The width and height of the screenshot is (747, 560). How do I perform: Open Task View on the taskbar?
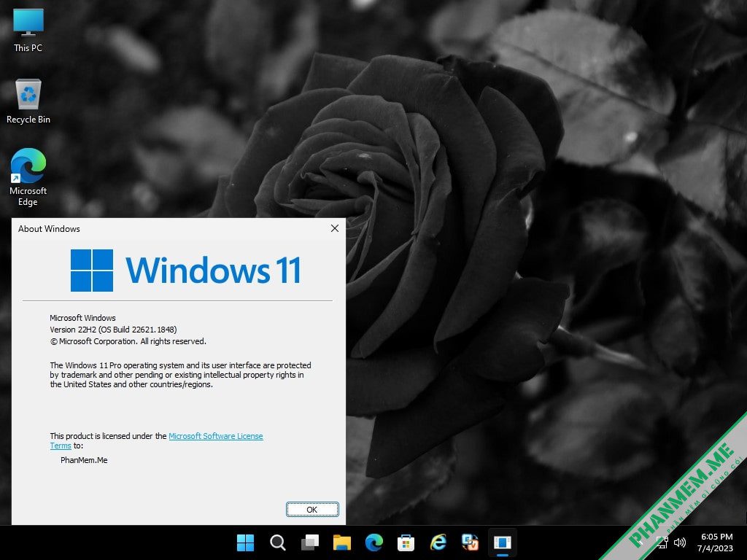(x=309, y=542)
